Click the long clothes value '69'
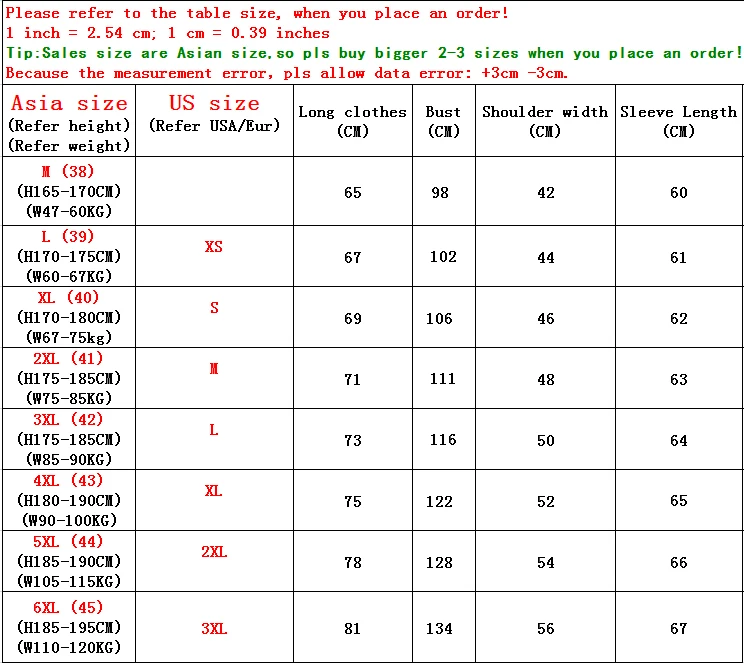 pos(353,318)
